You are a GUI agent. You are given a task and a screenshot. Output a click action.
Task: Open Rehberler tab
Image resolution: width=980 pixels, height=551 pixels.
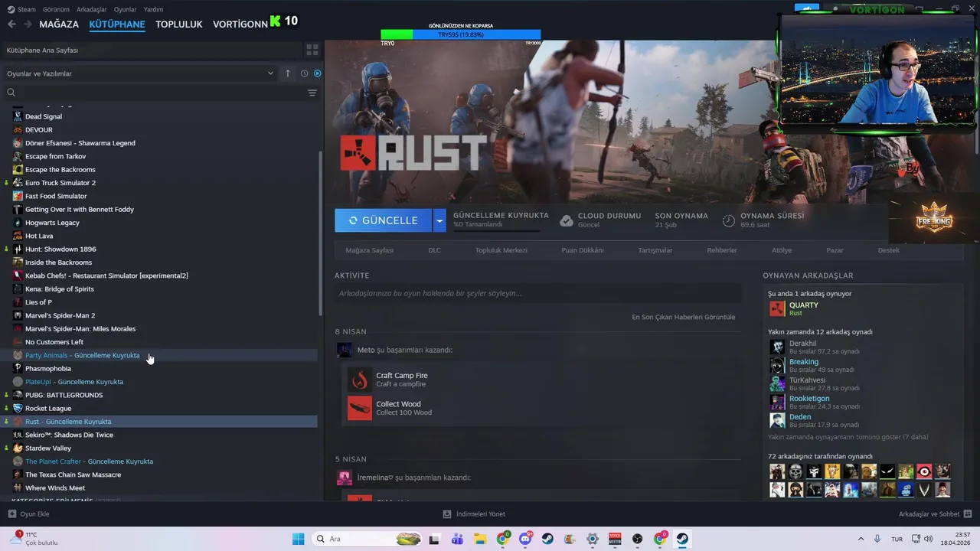point(722,250)
